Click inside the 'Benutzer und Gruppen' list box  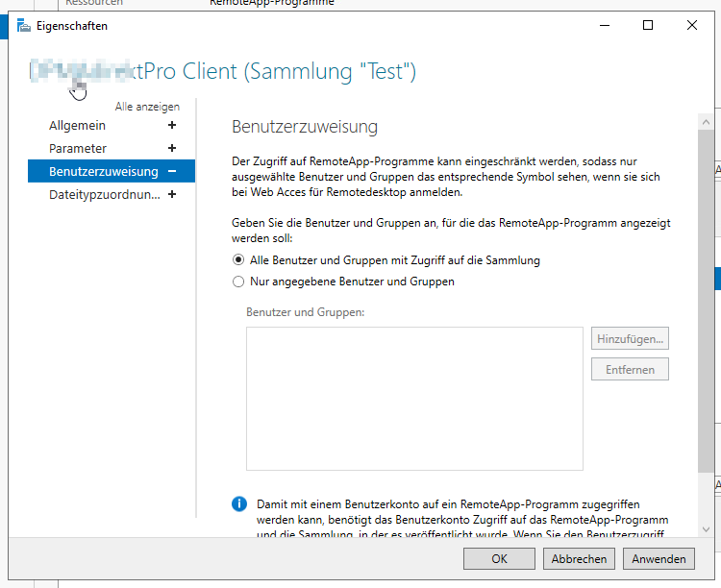pos(414,399)
